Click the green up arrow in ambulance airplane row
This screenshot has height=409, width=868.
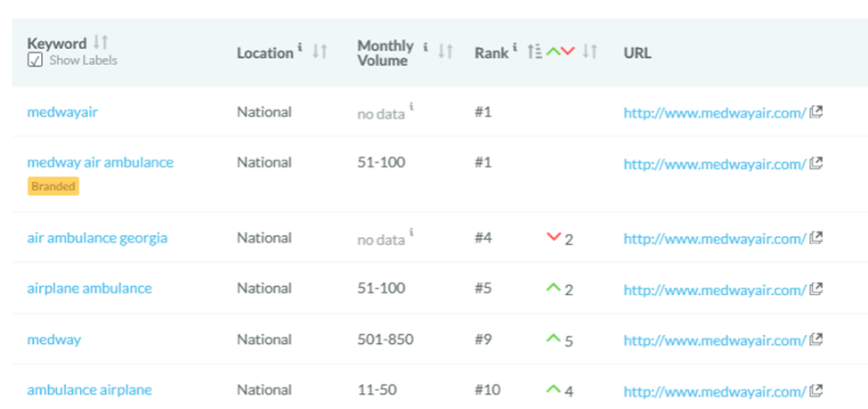click(554, 389)
